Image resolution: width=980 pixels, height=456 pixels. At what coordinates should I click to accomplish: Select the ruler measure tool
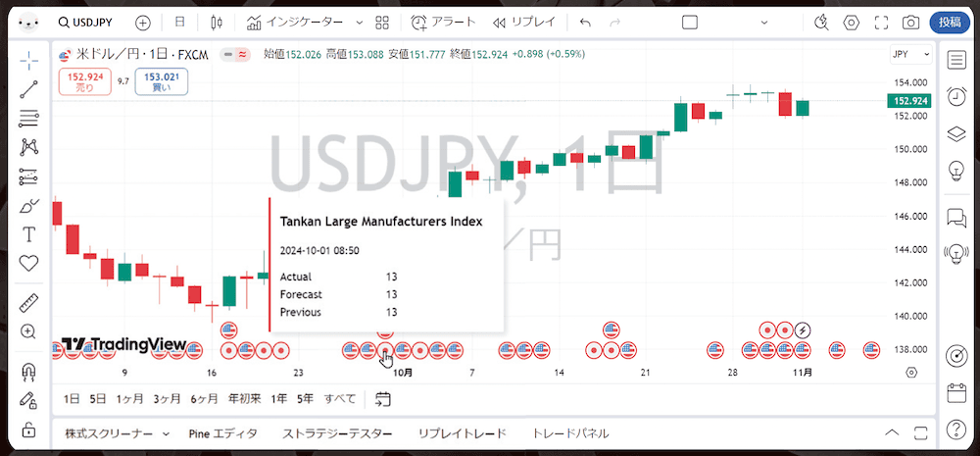(x=28, y=303)
